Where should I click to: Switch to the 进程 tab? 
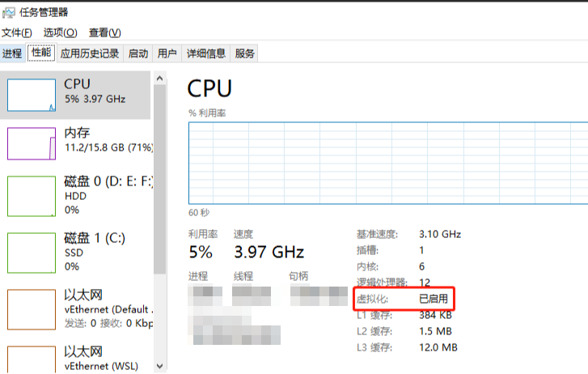12,53
